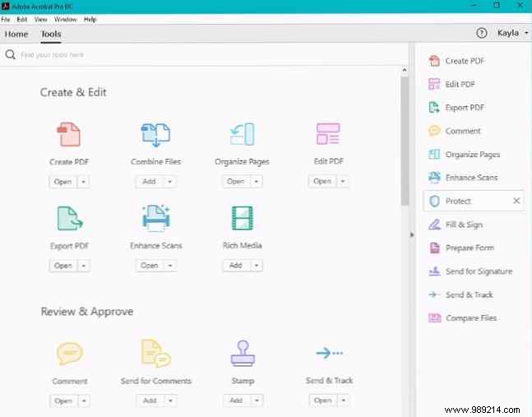
Task: Click the Stamp tool icon
Action: [x=243, y=353]
